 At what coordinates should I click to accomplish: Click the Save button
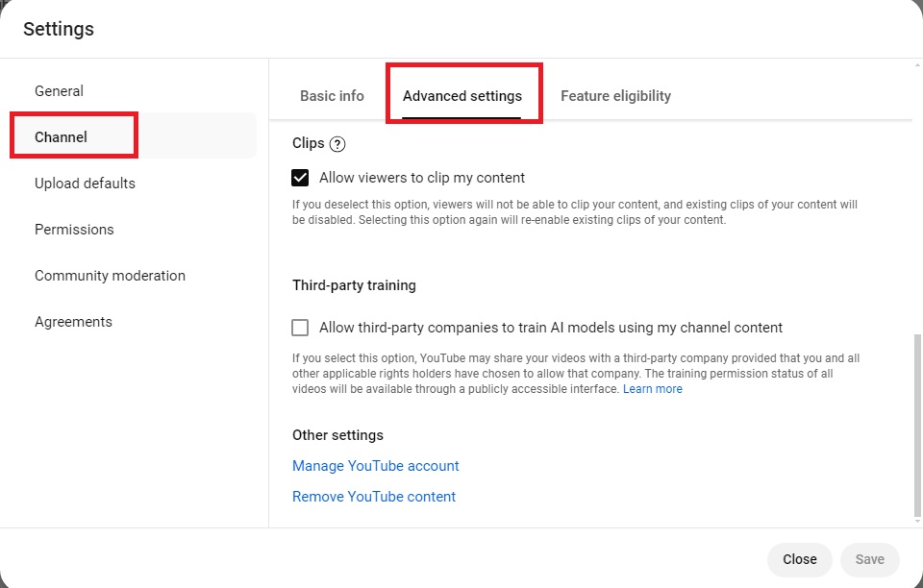point(869,559)
